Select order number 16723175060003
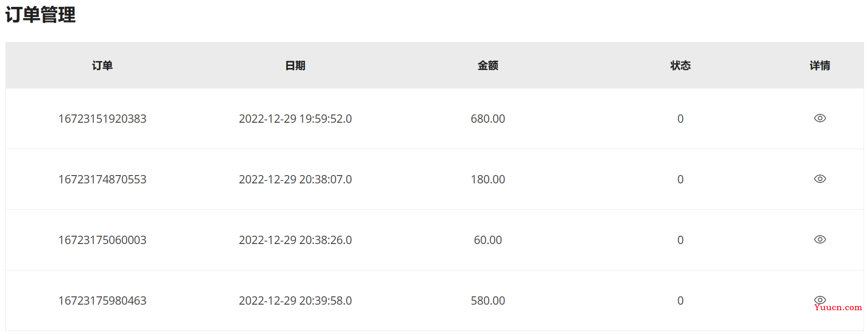Viewport: 868px width, 334px height. point(102,240)
